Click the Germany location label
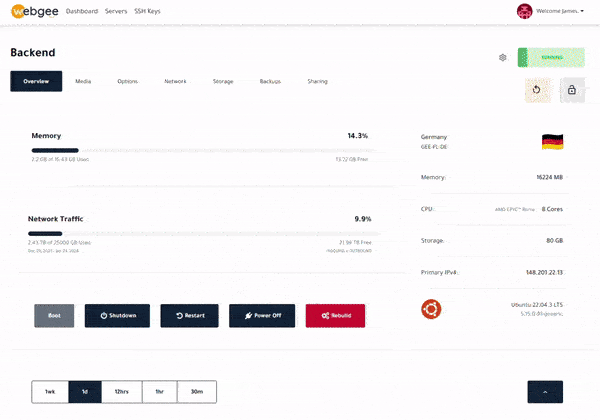 [434, 137]
